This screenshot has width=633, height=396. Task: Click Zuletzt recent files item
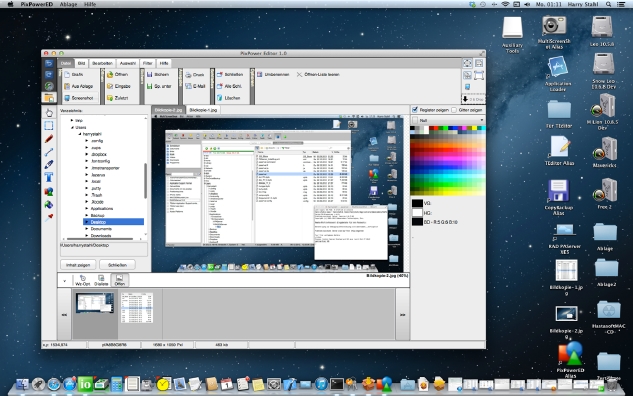pyautogui.click(x=117, y=98)
